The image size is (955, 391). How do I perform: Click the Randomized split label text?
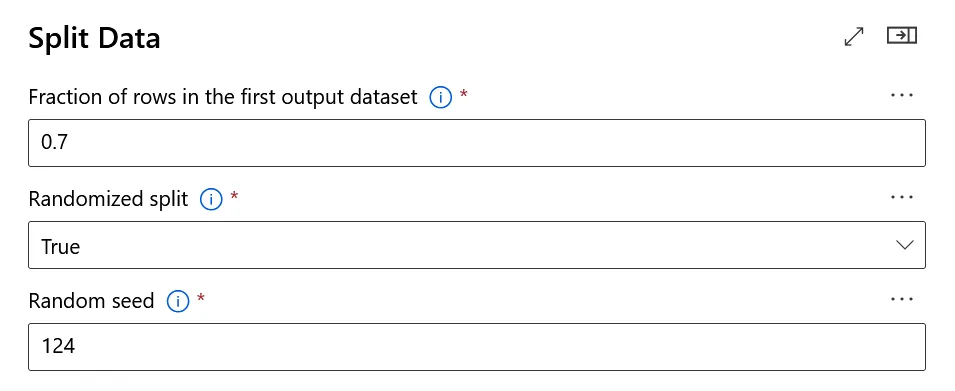pyautogui.click(x=108, y=199)
